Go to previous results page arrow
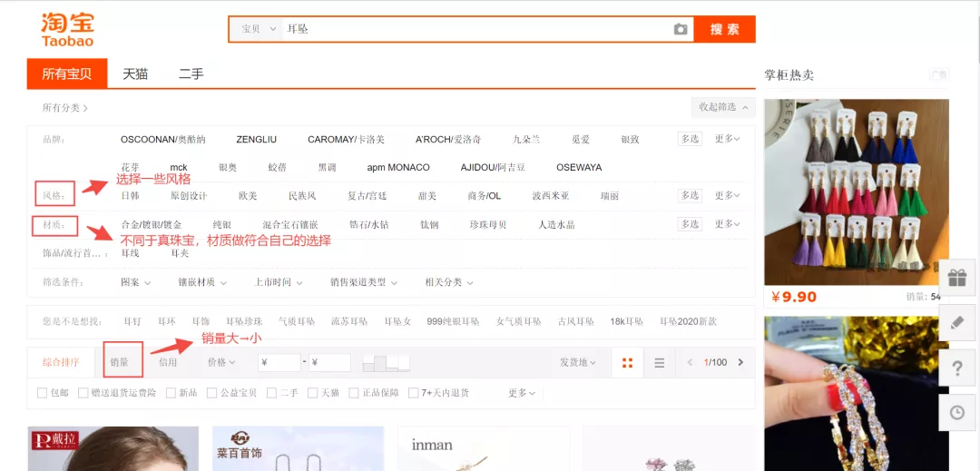This screenshot has width=980, height=471. [x=690, y=362]
